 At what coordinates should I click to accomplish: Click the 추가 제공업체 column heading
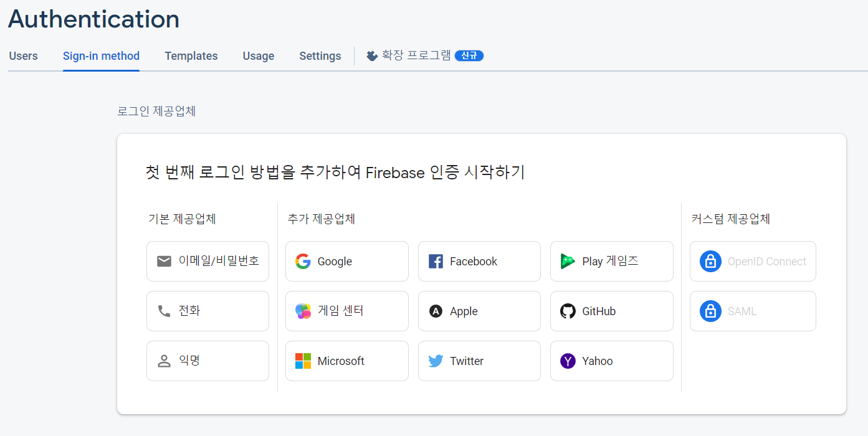[x=322, y=219]
